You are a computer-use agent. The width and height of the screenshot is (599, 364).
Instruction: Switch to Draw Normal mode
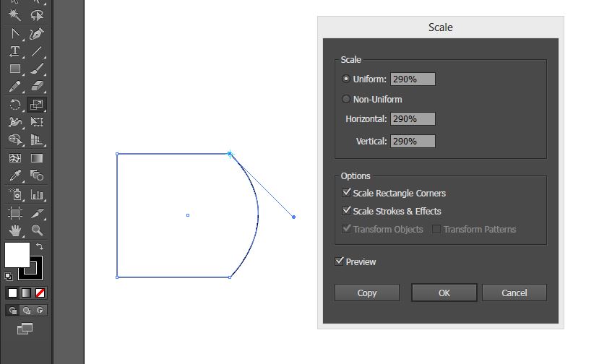[12, 311]
